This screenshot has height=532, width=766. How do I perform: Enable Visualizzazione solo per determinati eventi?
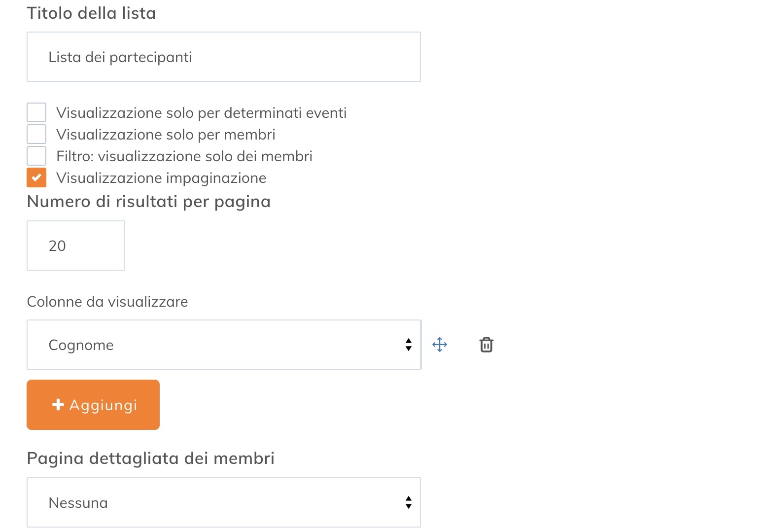pyautogui.click(x=36, y=112)
